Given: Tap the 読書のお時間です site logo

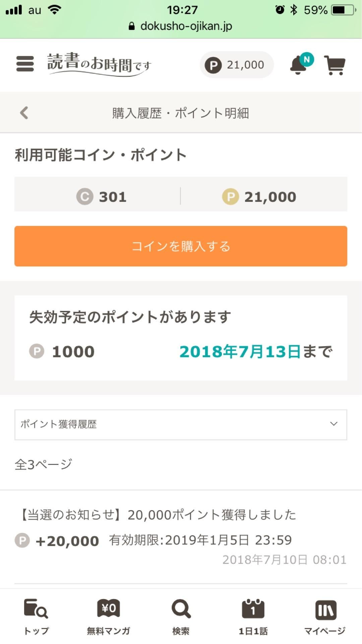Looking at the screenshot, I should tap(99, 64).
